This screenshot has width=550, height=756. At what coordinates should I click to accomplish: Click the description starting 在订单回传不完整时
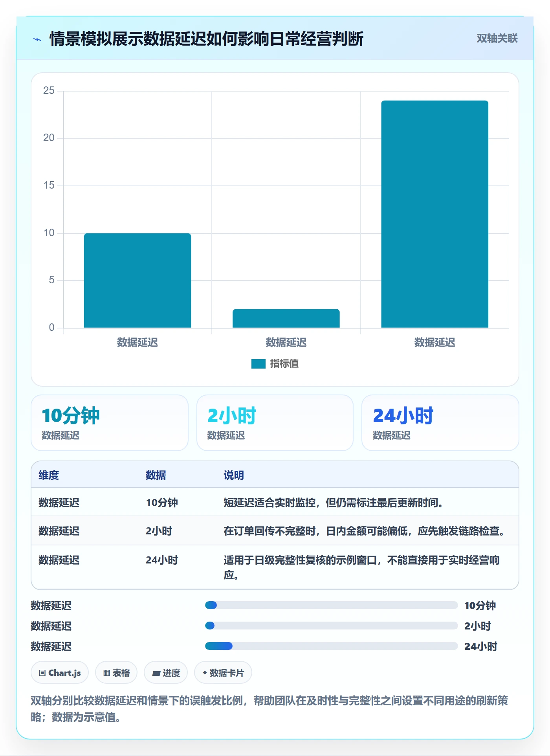click(365, 531)
